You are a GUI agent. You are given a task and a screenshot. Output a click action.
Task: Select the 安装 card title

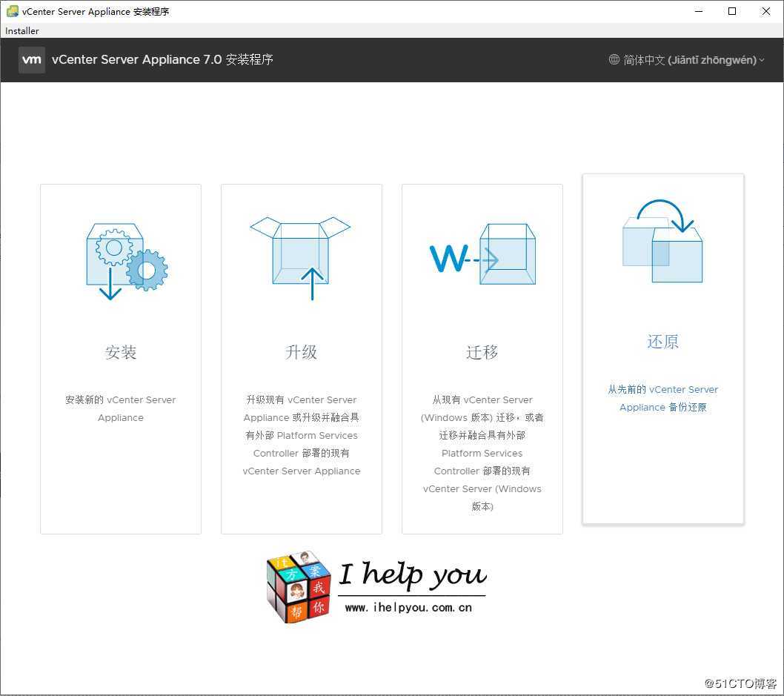(121, 352)
